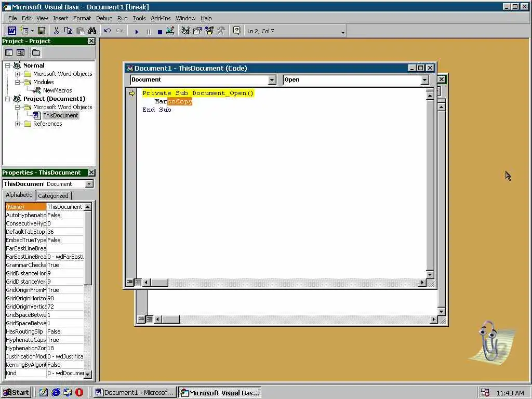Select the NewMacros module
Image resolution: width=532 pixels, height=399 pixels.
(57, 90)
